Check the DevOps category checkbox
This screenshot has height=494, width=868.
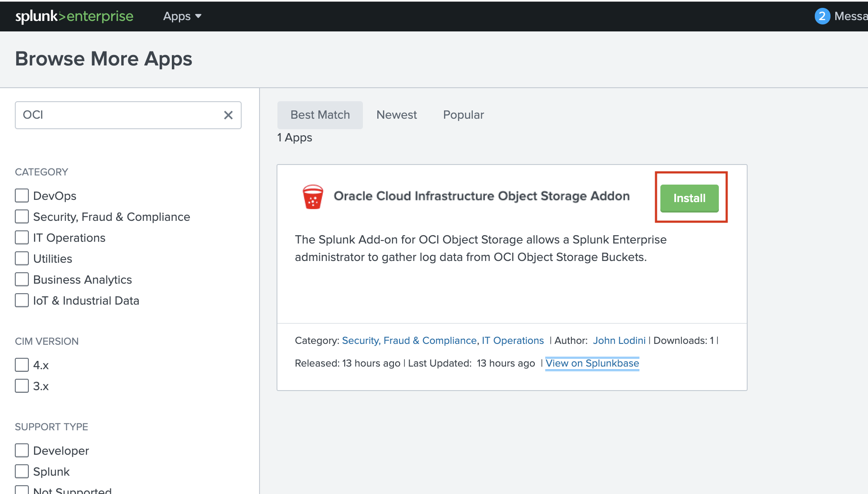22,196
